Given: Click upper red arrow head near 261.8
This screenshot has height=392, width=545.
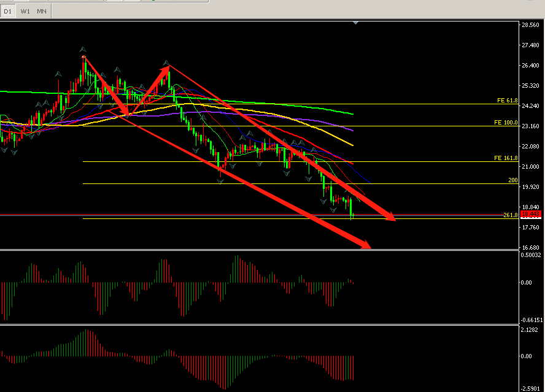Looking at the screenshot, I should pos(389,216).
